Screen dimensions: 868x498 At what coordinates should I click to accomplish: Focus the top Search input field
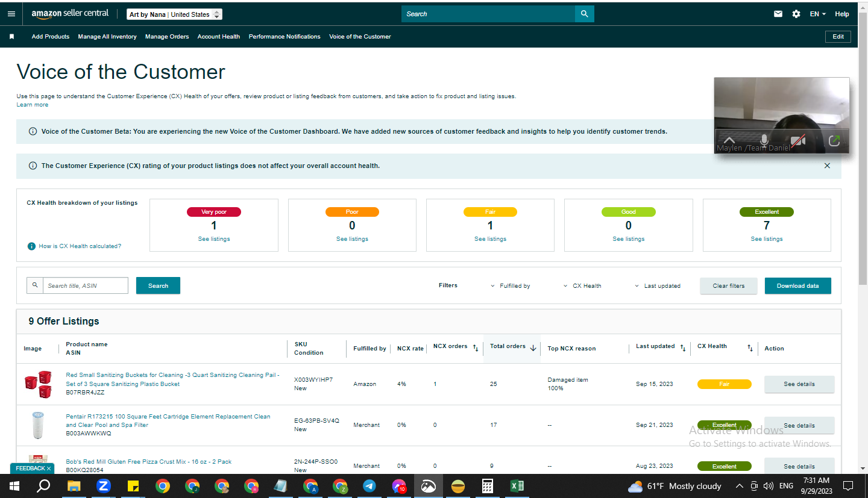[488, 14]
